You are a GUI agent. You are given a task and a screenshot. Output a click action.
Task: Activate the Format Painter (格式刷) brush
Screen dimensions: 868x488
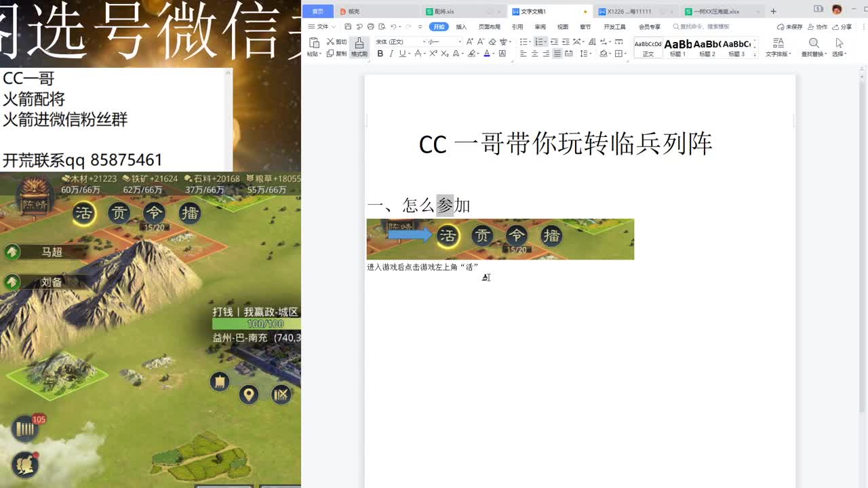click(x=359, y=47)
